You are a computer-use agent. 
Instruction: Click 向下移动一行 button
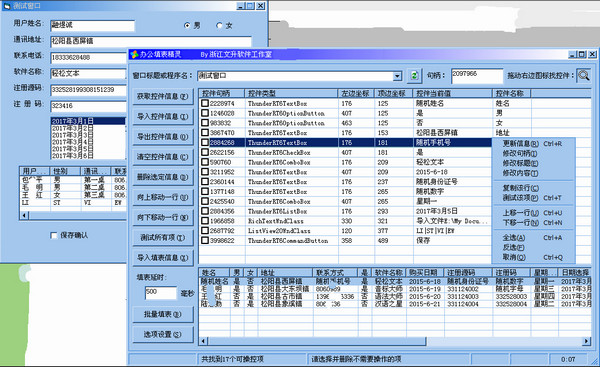[163, 217]
